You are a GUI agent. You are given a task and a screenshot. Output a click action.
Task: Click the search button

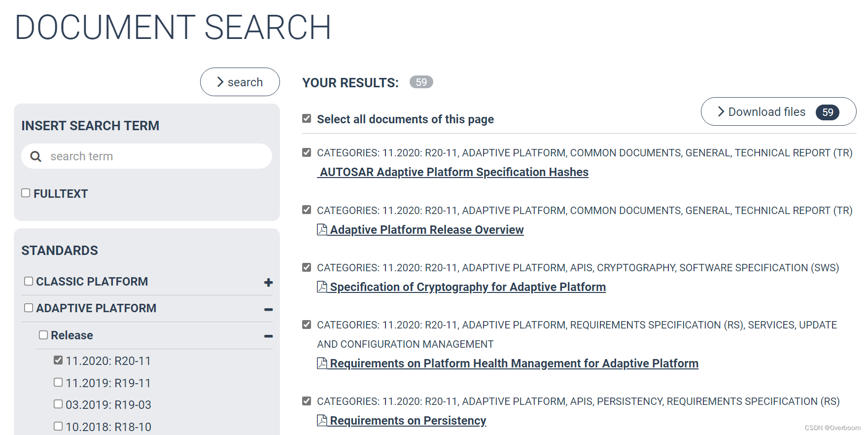240,82
